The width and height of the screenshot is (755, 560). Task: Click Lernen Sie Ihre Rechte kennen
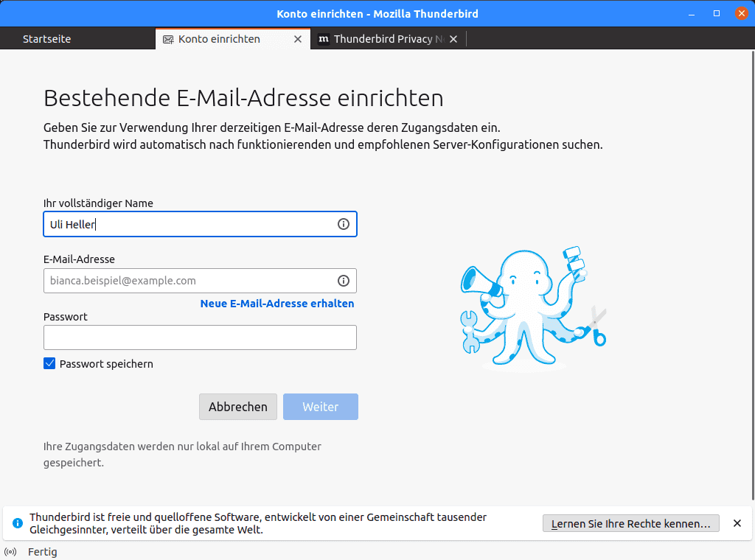[x=630, y=523]
